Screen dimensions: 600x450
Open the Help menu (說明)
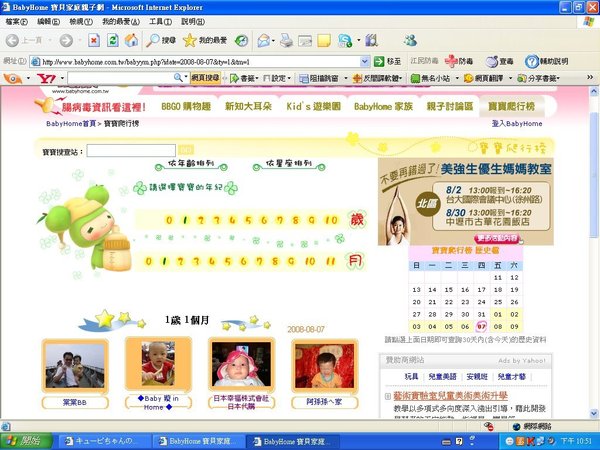click(x=192, y=22)
